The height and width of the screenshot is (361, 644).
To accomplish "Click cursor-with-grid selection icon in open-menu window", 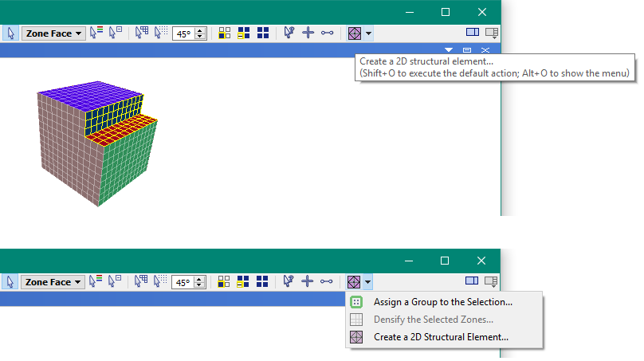I will click(x=140, y=281).
